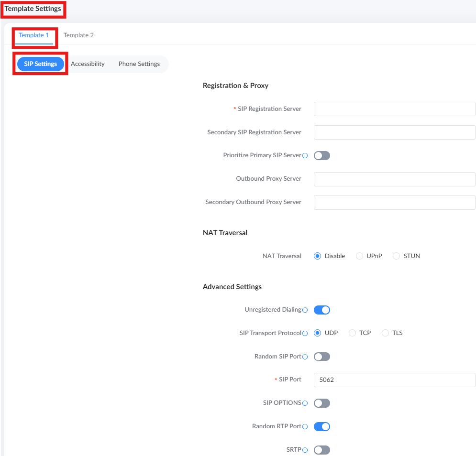This screenshot has height=456, width=476.
Task: Switch to the Template 1 tab
Action: click(33, 35)
